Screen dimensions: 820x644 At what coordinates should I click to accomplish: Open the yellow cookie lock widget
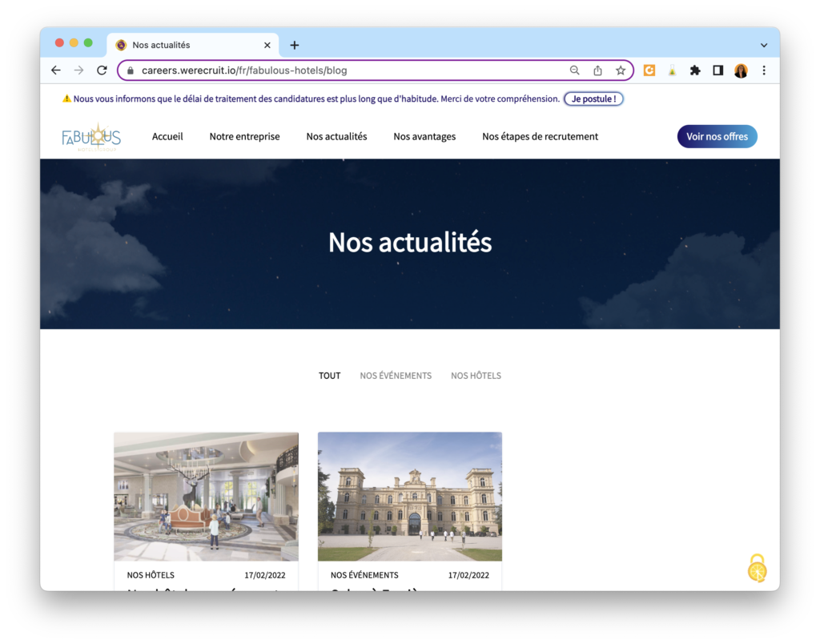(x=758, y=568)
